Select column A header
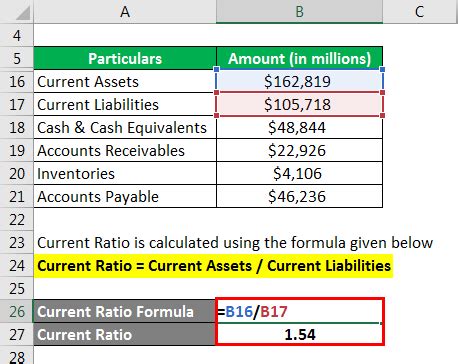This screenshot has height=364, width=458. pos(125,12)
